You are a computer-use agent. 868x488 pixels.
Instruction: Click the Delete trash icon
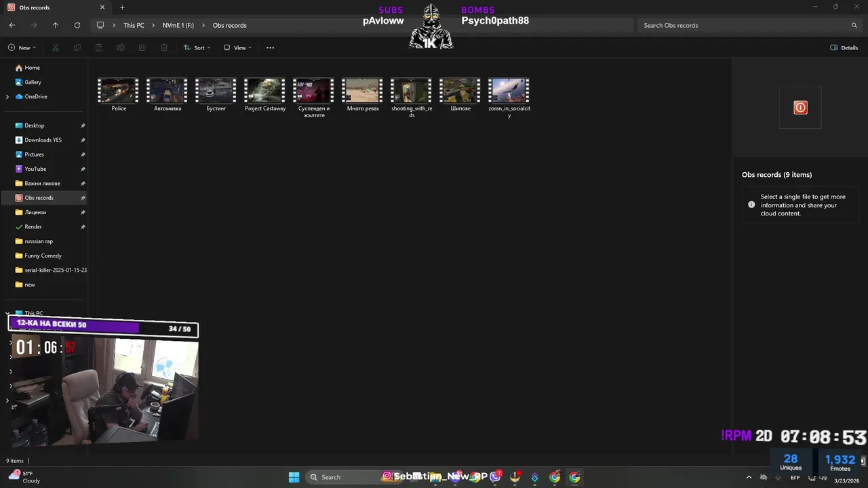[x=164, y=47]
